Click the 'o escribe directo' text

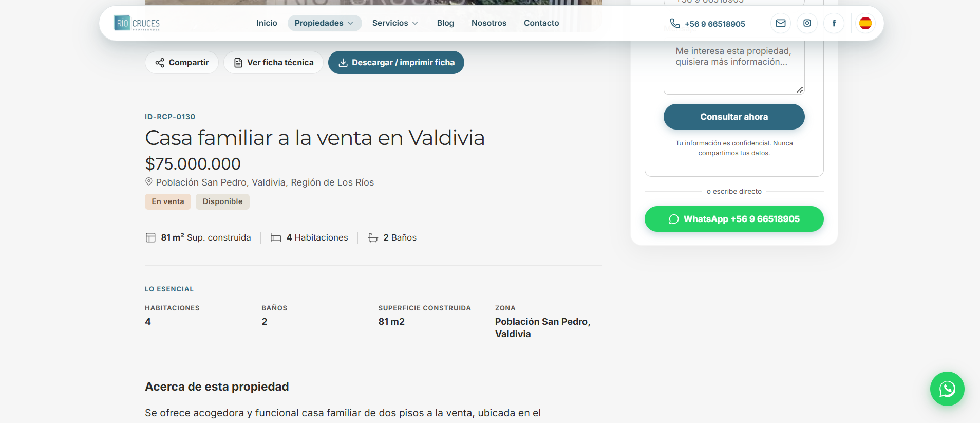(x=734, y=191)
